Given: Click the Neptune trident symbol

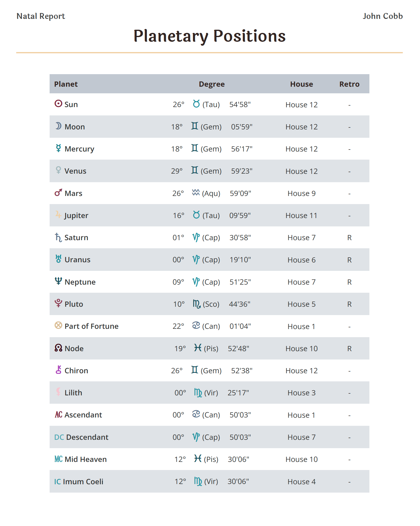Looking at the screenshot, I should click(x=58, y=281).
